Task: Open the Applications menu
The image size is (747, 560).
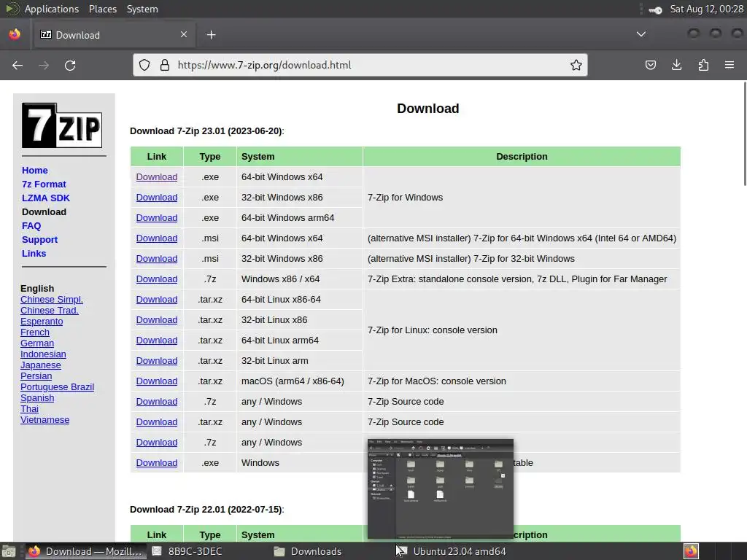Action: tap(52, 9)
